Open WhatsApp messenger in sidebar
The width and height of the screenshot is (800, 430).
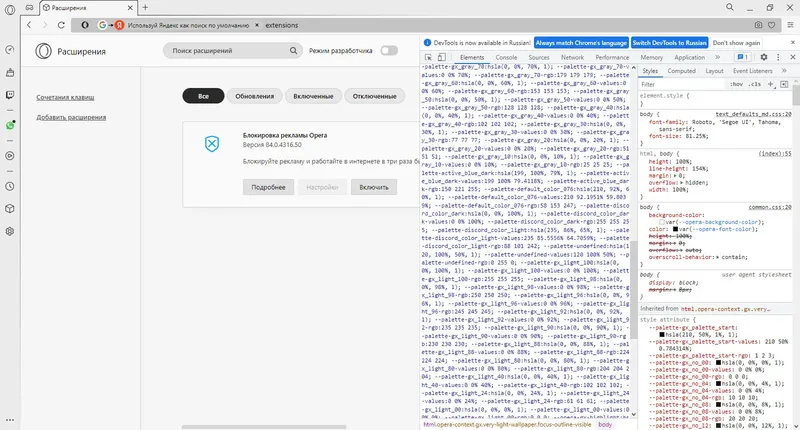pos(10,125)
